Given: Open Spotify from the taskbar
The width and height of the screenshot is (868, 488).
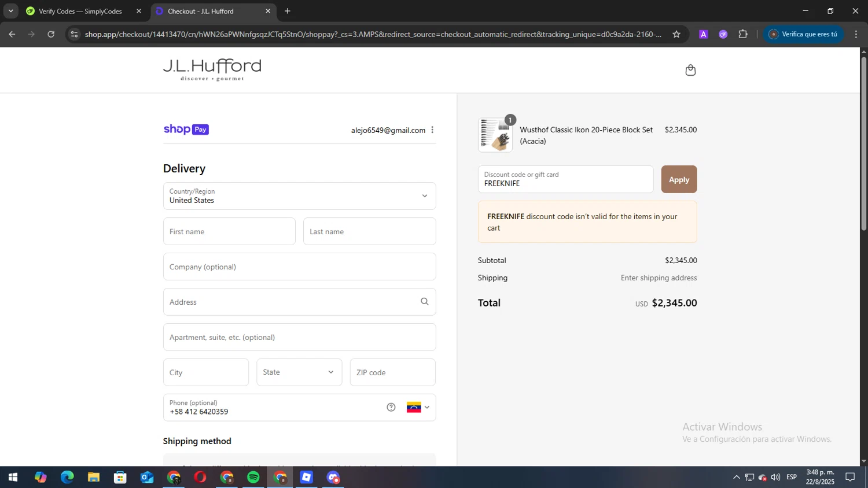Looking at the screenshot, I should click(x=253, y=478).
